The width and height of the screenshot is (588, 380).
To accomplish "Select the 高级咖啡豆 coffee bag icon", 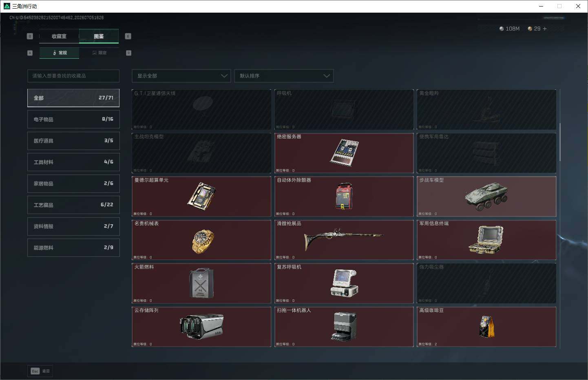I will (486, 327).
